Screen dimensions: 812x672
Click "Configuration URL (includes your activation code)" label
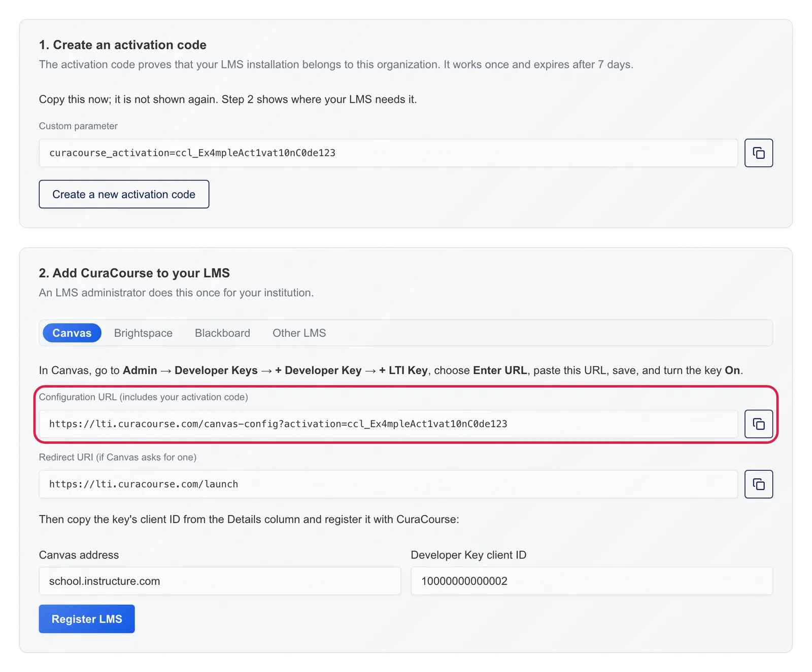click(144, 397)
